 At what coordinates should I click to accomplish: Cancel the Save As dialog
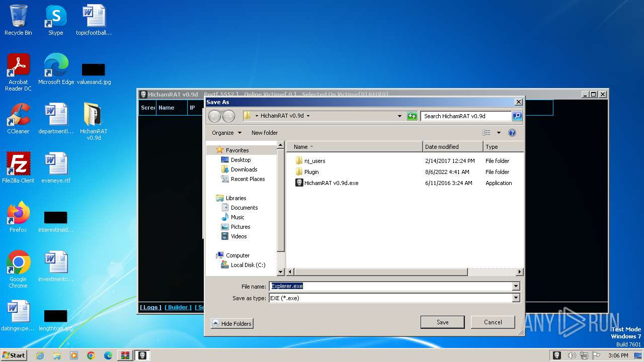[493, 322]
